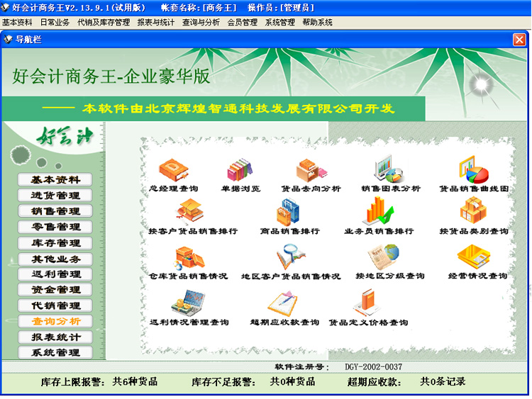This screenshot has width=532, height=399.
Task: Open the 返利情况管理查询 laptop icon
Action: (x=189, y=303)
